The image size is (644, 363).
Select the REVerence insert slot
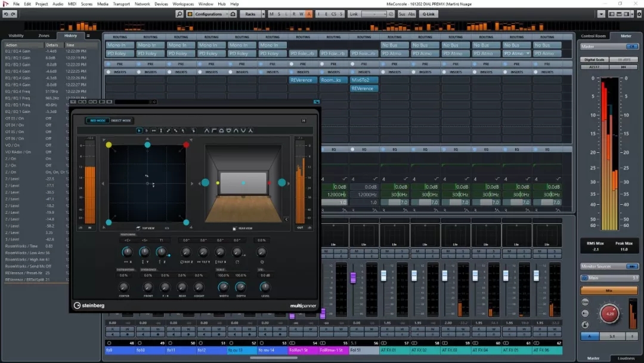point(303,80)
